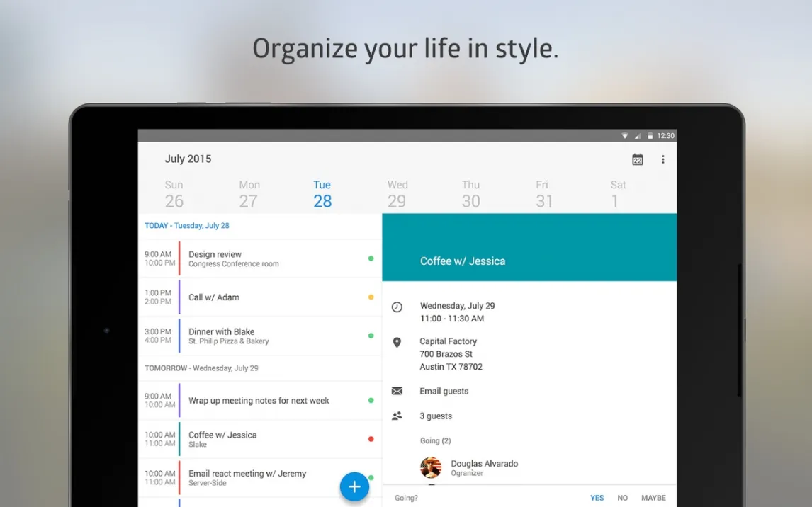Tap the Wi-Fi status bar icon
Viewport: 812px width, 507px height.
[x=625, y=136]
